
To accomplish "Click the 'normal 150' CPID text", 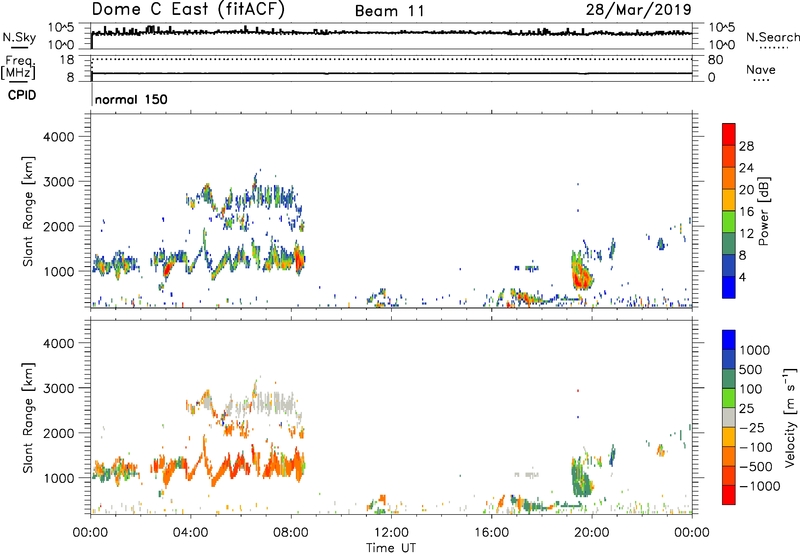I will [131, 99].
